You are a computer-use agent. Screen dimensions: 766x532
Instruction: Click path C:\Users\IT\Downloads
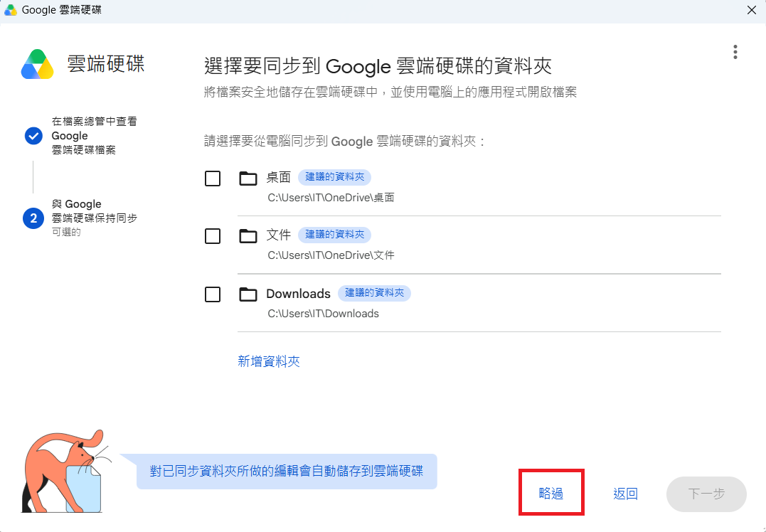324,314
